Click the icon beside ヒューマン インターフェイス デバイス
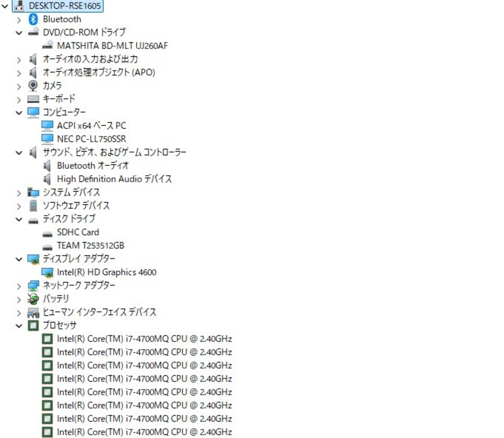The height and width of the screenshot is (438, 504). (33, 312)
